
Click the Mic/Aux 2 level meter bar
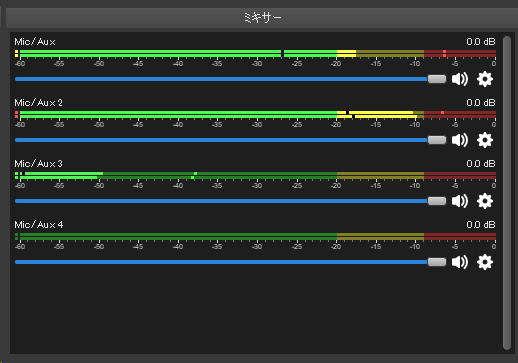pyautogui.click(x=255, y=115)
